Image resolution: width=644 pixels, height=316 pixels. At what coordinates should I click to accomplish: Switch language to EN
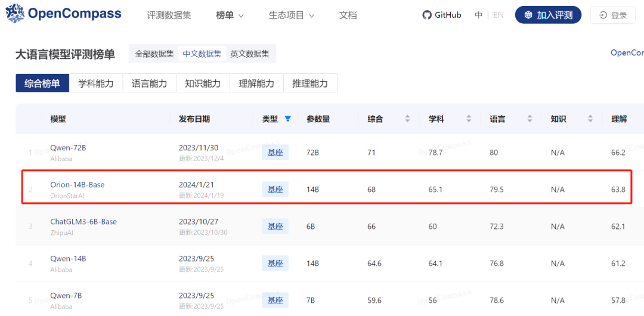click(498, 16)
